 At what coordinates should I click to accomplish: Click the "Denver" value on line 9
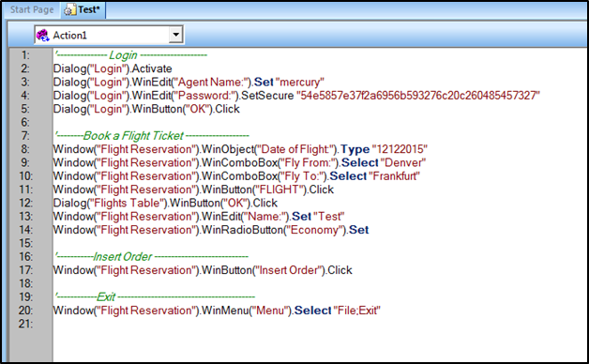pos(403,162)
